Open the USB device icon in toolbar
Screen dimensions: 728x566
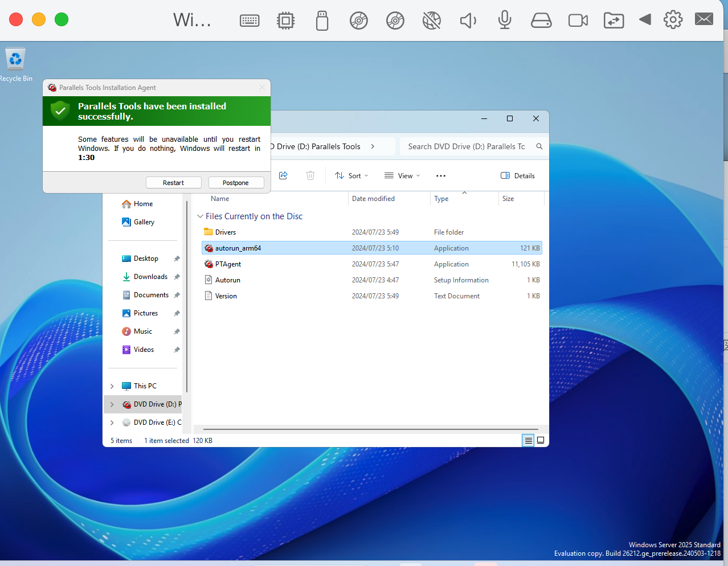322,20
